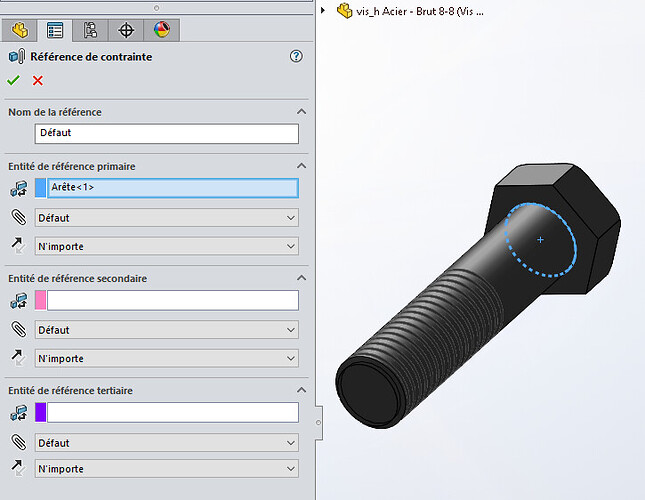The width and height of the screenshot is (645, 500).
Task: Click the secondary reference entity selection icon
Action: (18, 300)
